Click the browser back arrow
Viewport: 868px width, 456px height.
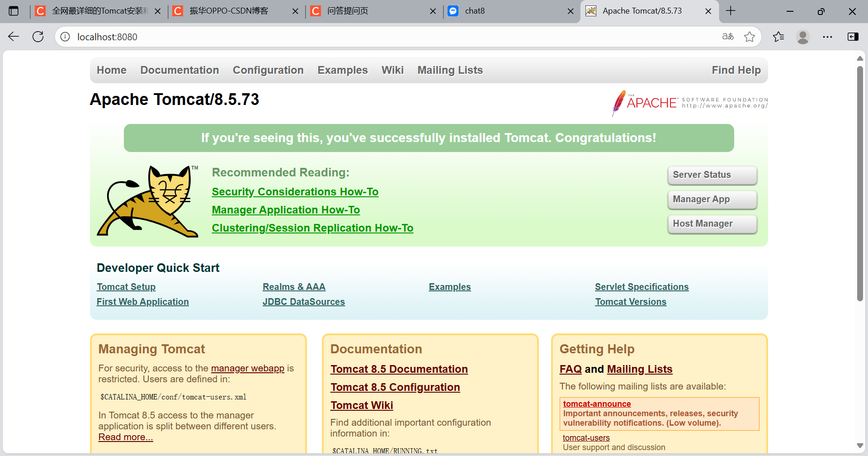point(14,37)
